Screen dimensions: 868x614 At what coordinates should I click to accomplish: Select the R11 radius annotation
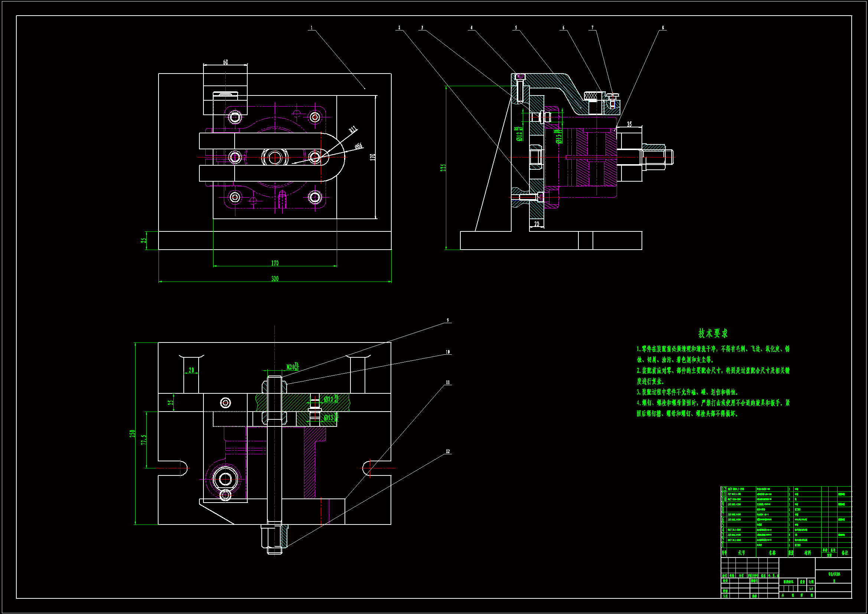click(x=353, y=130)
